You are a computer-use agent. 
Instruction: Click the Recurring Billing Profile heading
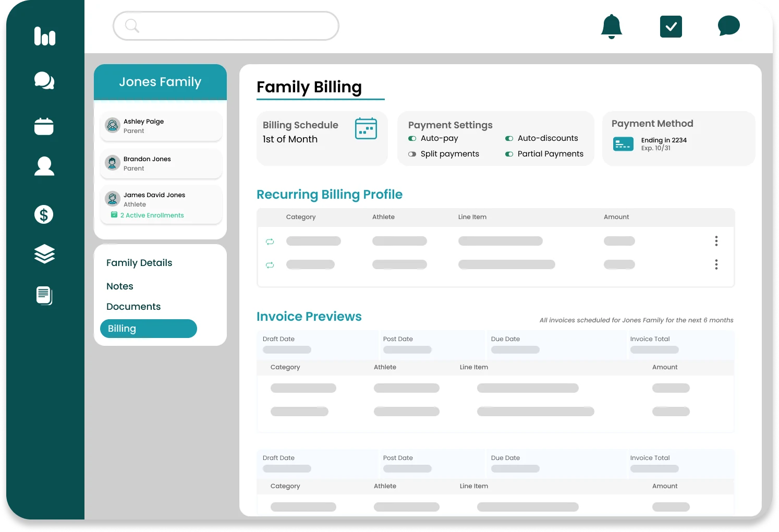point(330,195)
